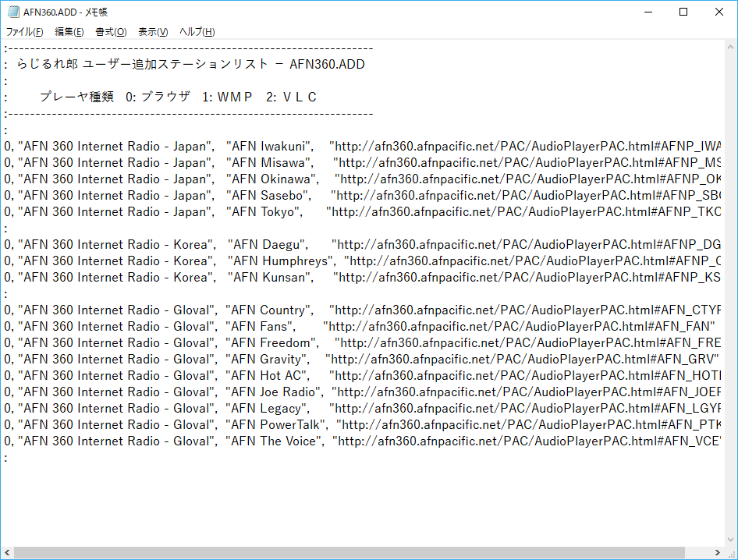738x560 pixels.
Task: Click the vertical scrollbar up arrow
Action: 730,47
